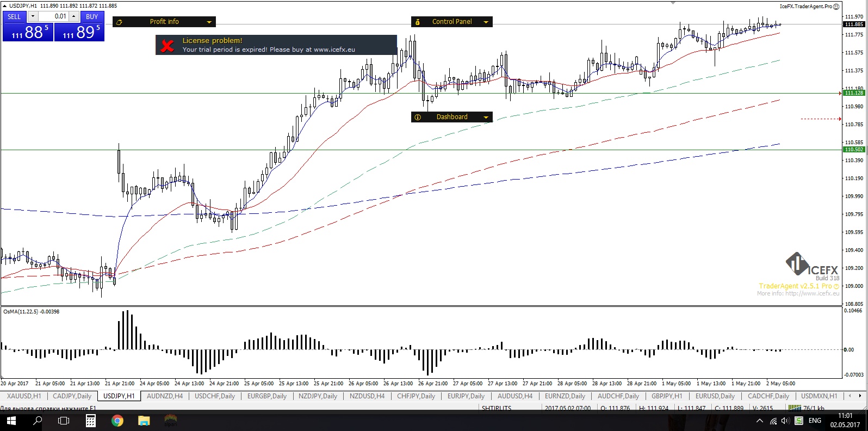Switch to XAUUSD,H1 chart tab
The image size is (868, 431).
pyautogui.click(x=24, y=396)
